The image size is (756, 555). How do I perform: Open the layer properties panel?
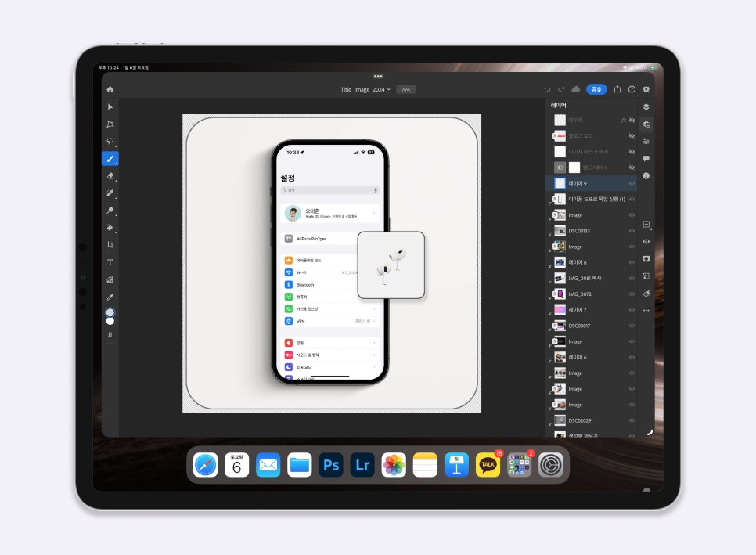[646, 141]
